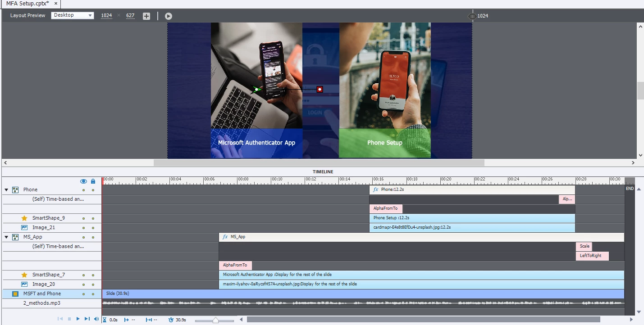Click the END marker on the timeline
Screen dimensions: 644x325
tap(630, 189)
